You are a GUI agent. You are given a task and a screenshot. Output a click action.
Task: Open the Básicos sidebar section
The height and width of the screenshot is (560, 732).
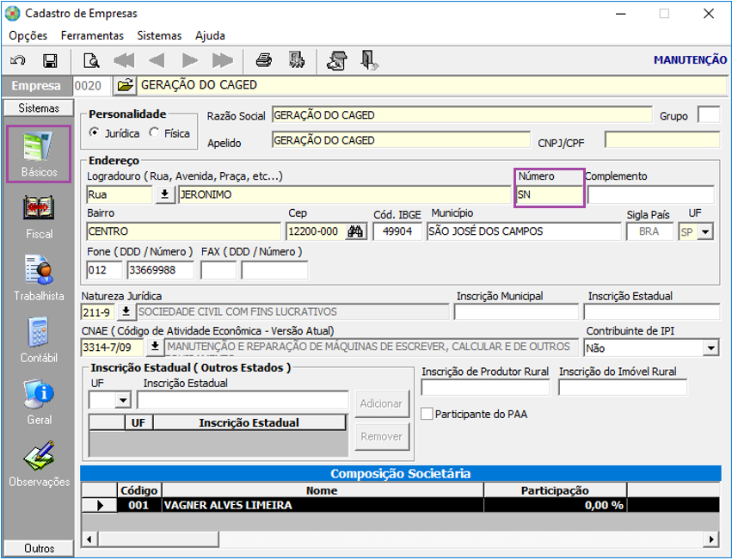click(x=39, y=154)
